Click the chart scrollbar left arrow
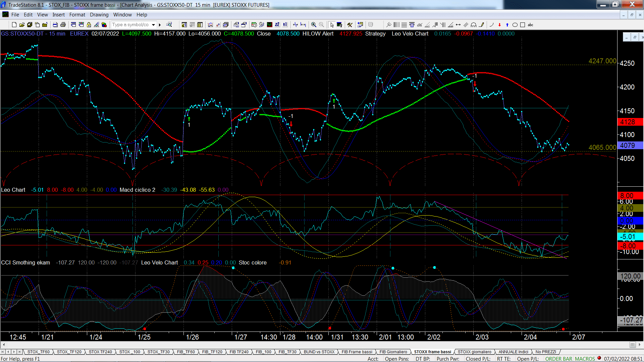This screenshot has width=644, height=362. tap(4, 345)
